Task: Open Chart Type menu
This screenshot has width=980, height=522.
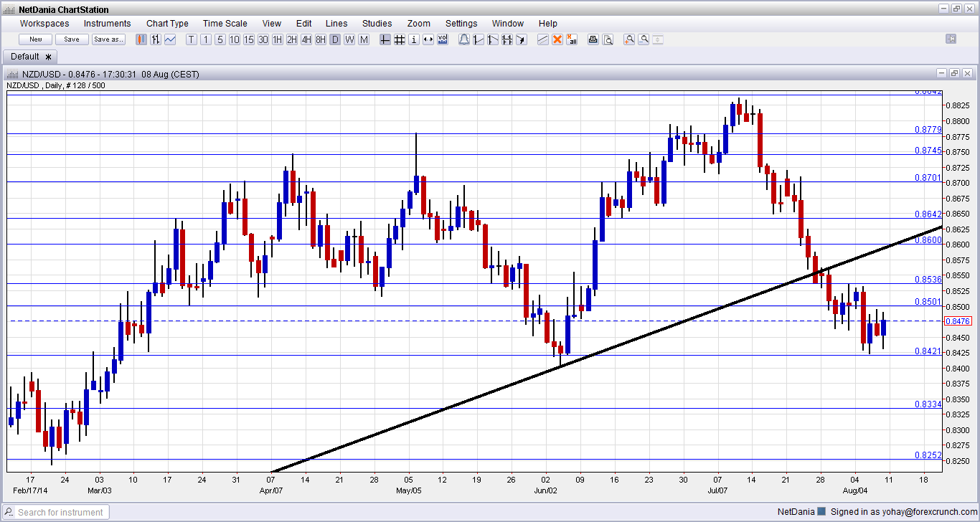Action: (x=167, y=24)
